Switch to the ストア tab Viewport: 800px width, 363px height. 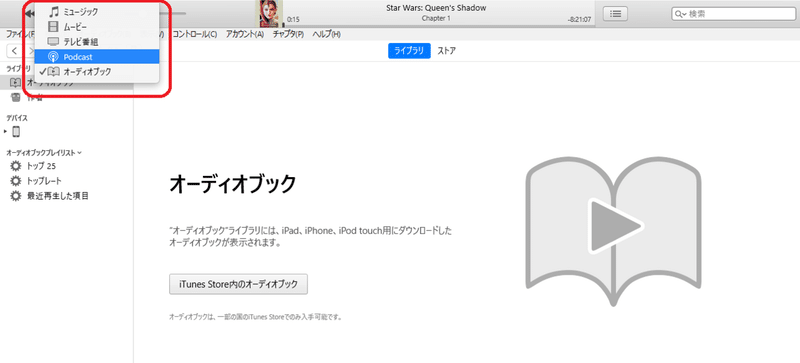[x=446, y=51]
